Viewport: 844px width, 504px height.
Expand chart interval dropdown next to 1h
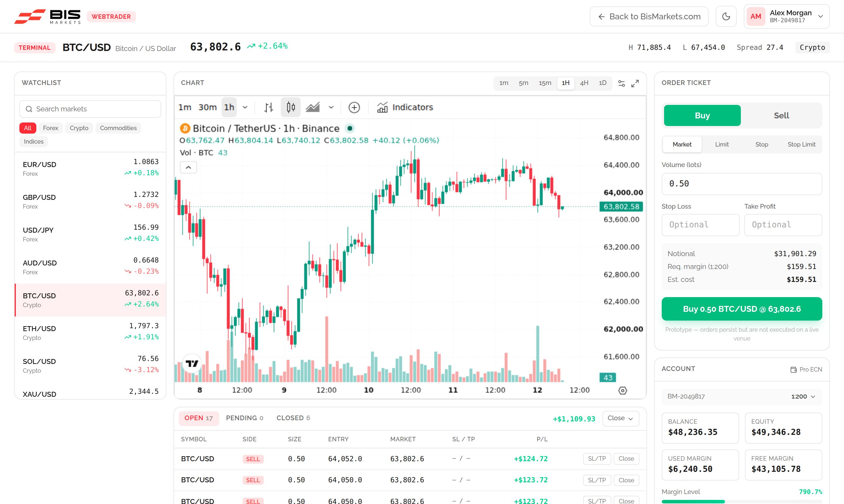click(245, 107)
